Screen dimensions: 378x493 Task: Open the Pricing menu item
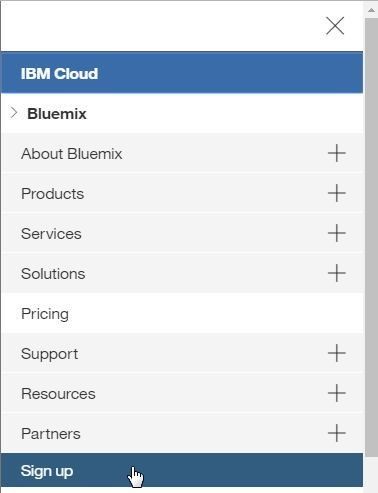182,314
